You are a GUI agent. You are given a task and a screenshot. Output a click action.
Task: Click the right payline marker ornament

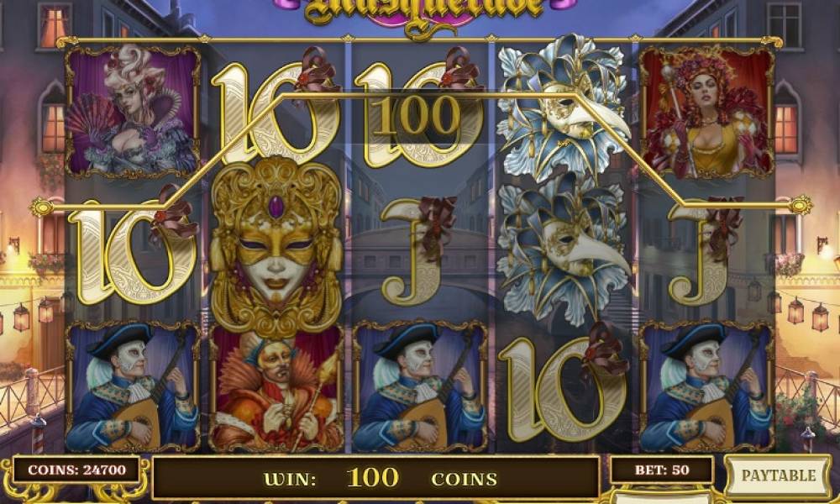[x=801, y=205]
